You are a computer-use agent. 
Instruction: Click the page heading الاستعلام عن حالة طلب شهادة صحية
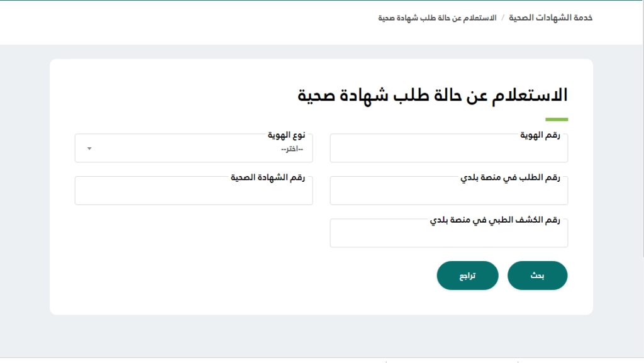tap(432, 96)
